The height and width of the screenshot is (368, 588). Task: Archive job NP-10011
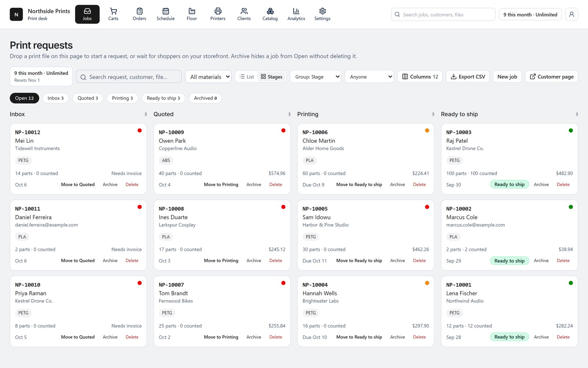(110, 261)
